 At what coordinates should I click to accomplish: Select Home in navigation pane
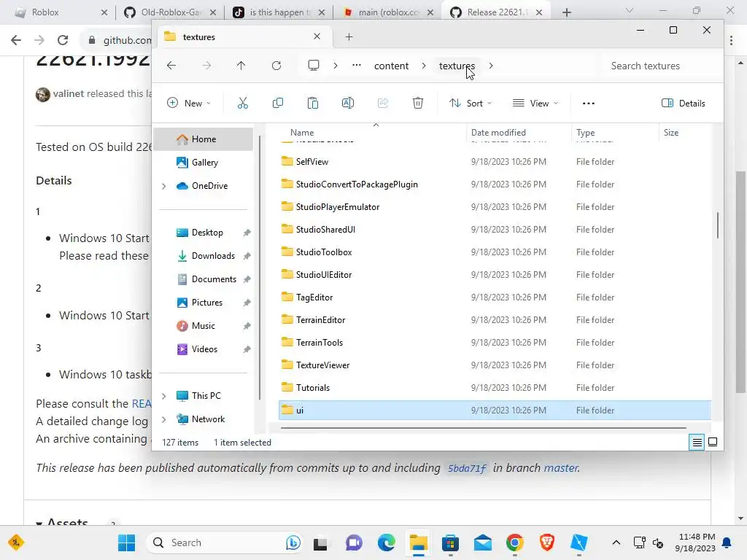pyautogui.click(x=204, y=139)
